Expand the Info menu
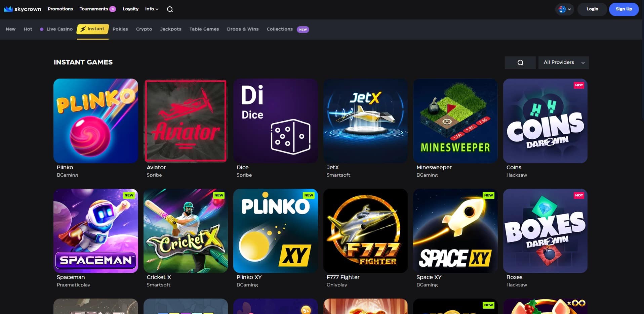This screenshot has height=314, width=644. (x=152, y=9)
